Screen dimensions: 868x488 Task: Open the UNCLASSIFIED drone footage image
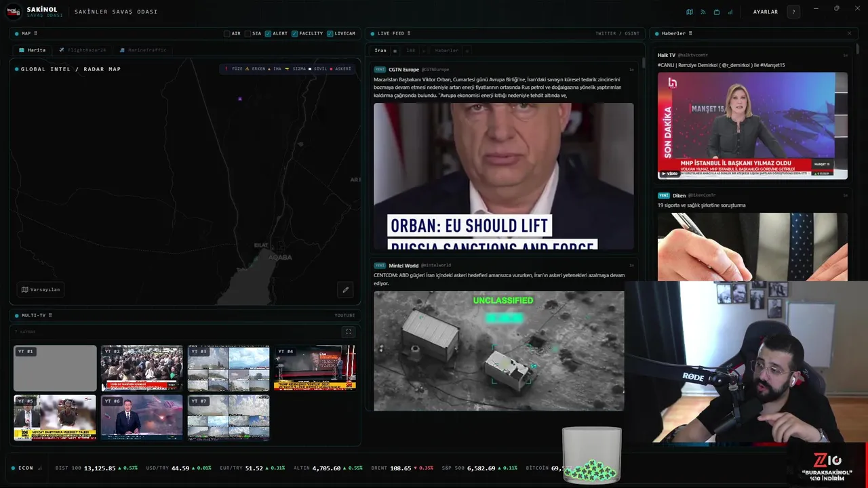click(499, 350)
